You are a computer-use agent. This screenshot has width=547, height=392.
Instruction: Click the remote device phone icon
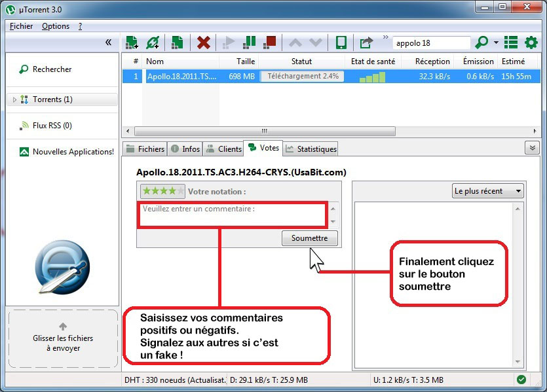coord(341,43)
